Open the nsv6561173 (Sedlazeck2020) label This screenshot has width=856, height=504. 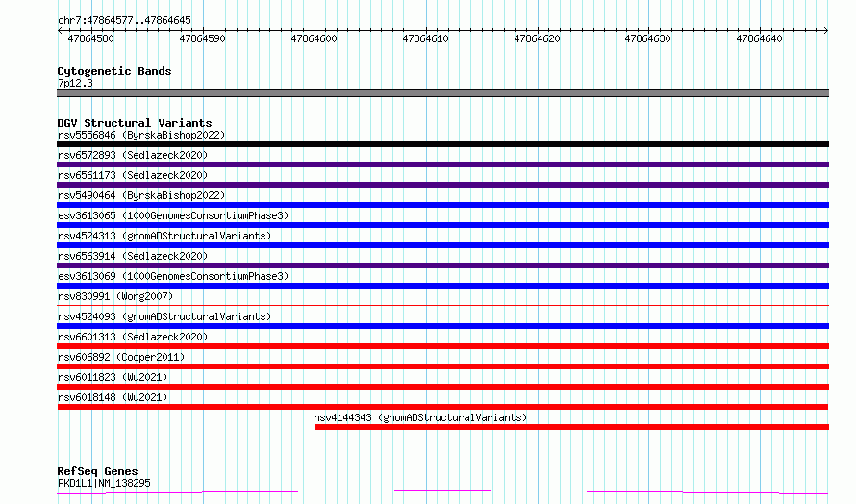133,175
